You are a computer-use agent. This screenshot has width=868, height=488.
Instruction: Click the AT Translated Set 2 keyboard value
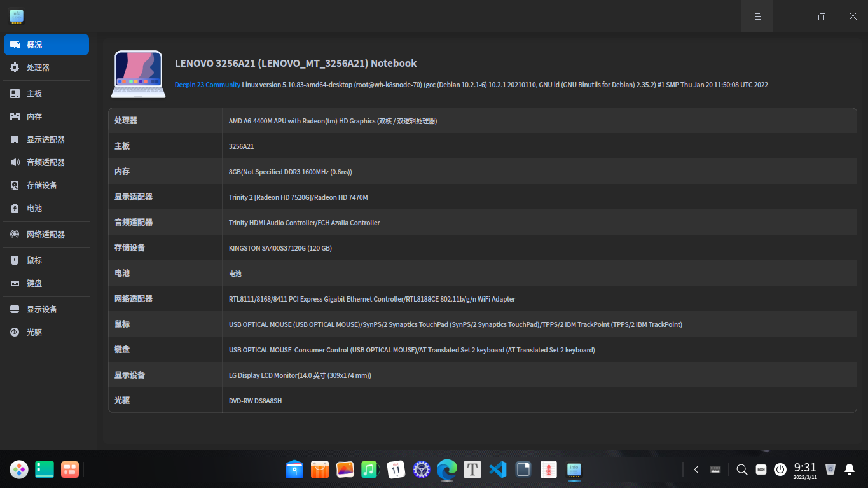(x=412, y=350)
